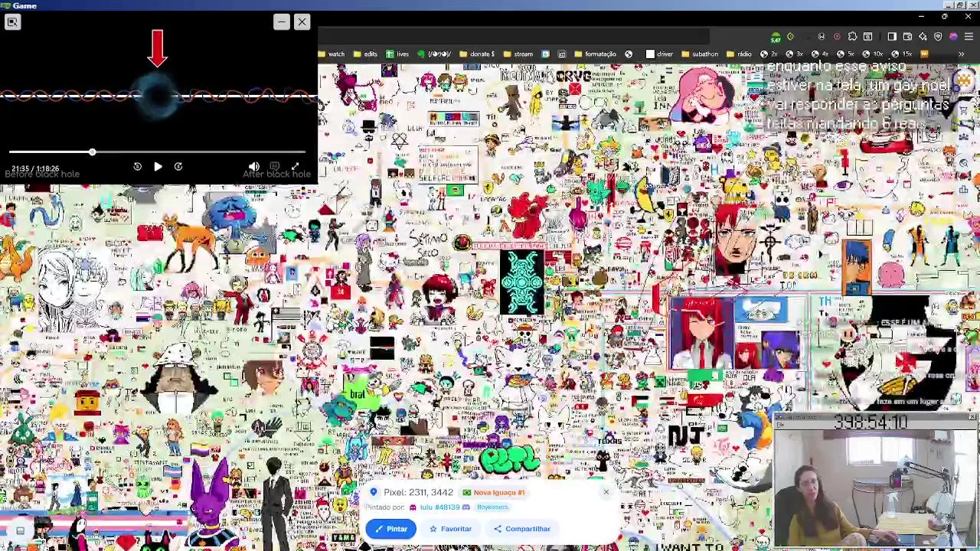Open the 2x bookmark

tap(769, 54)
